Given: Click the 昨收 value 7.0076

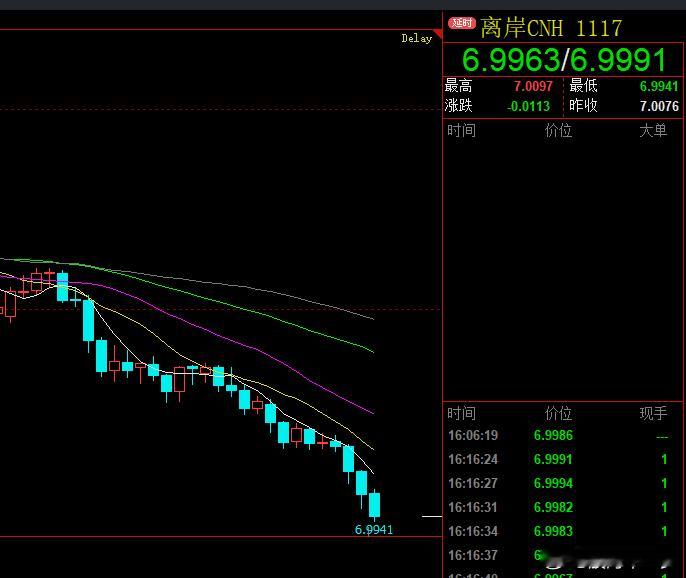Looking at the screenshot, I should 659,106.
